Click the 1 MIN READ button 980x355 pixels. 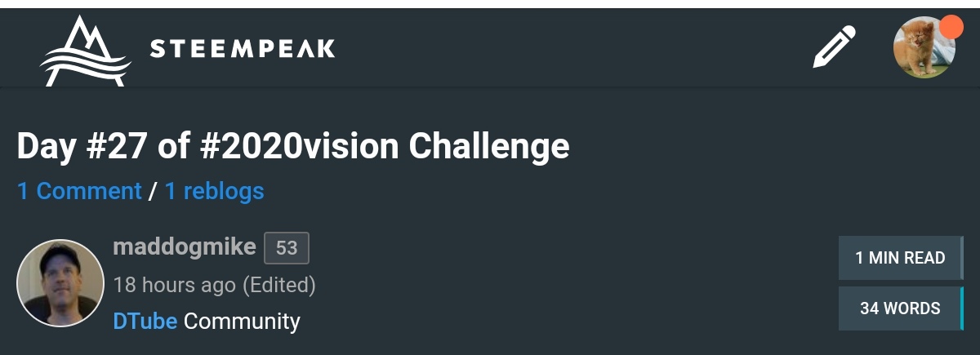[x=900, y=258]
